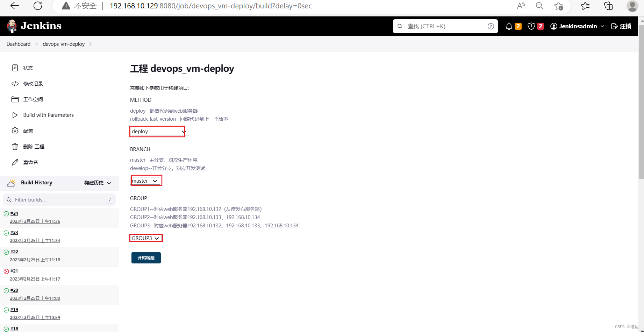This screenshot has height=332, width=644.
Task: Open the search help question mark icon
Action: coord(491,26)
